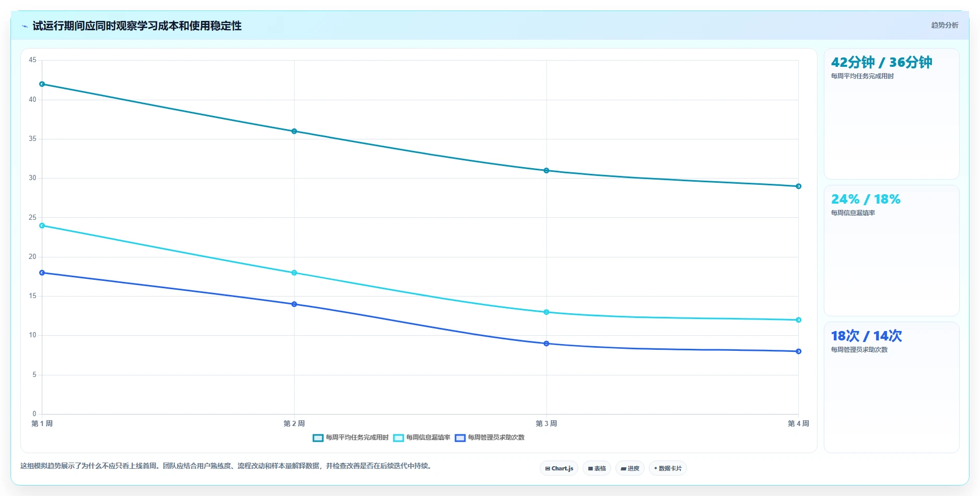This screenshot has width=980, height=496.
Task: Select the 第 4 周 point at 8 on the blue line
Action: [x=798, y=351]
